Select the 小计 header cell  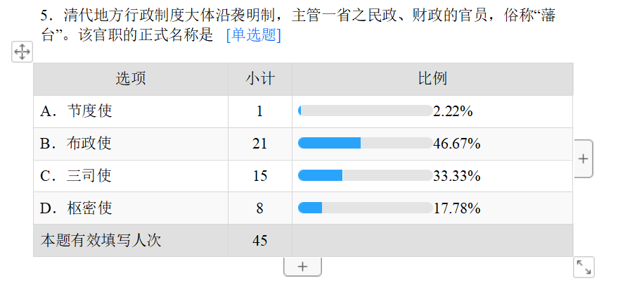pos(260,79)
